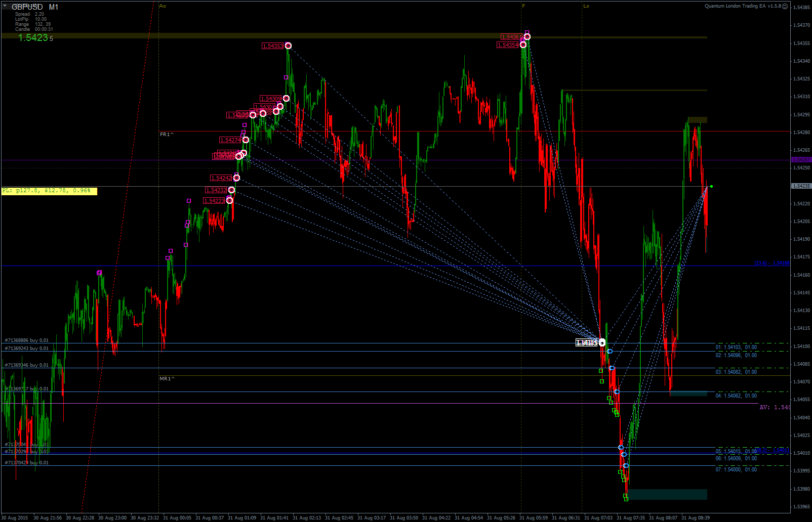This screenshot has height=522, width=812.
Task: Click level label 04: 1.54062, 01.00
Action: pos(736,396)
